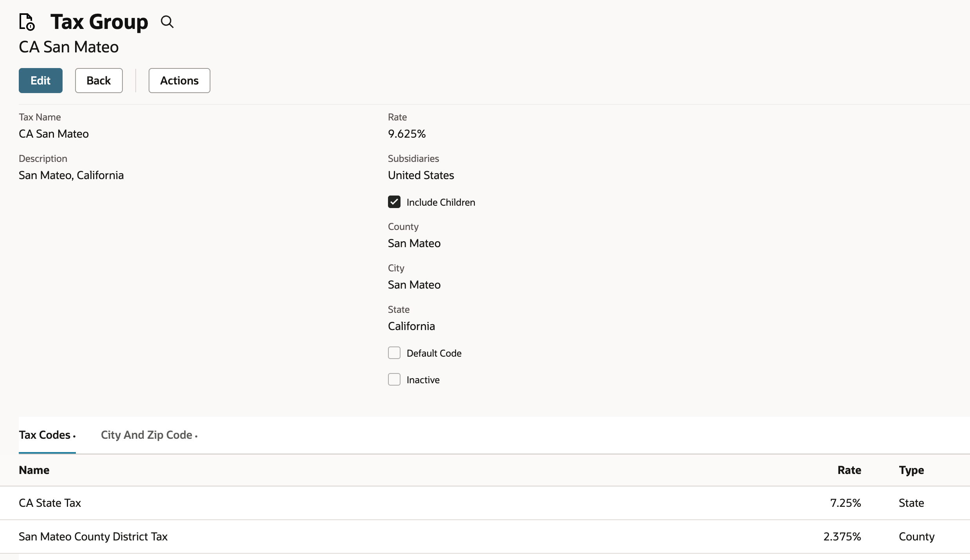Click the 2.375% rate cell

click(842, 537)
